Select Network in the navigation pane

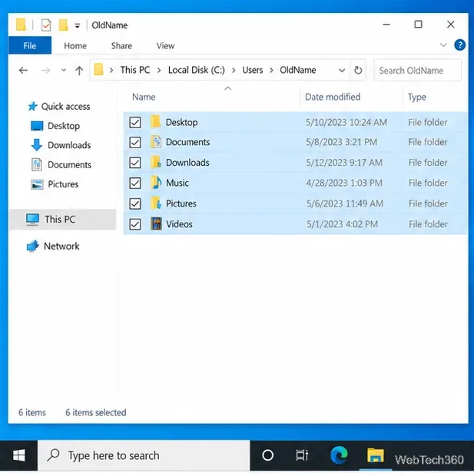point(53,246)
